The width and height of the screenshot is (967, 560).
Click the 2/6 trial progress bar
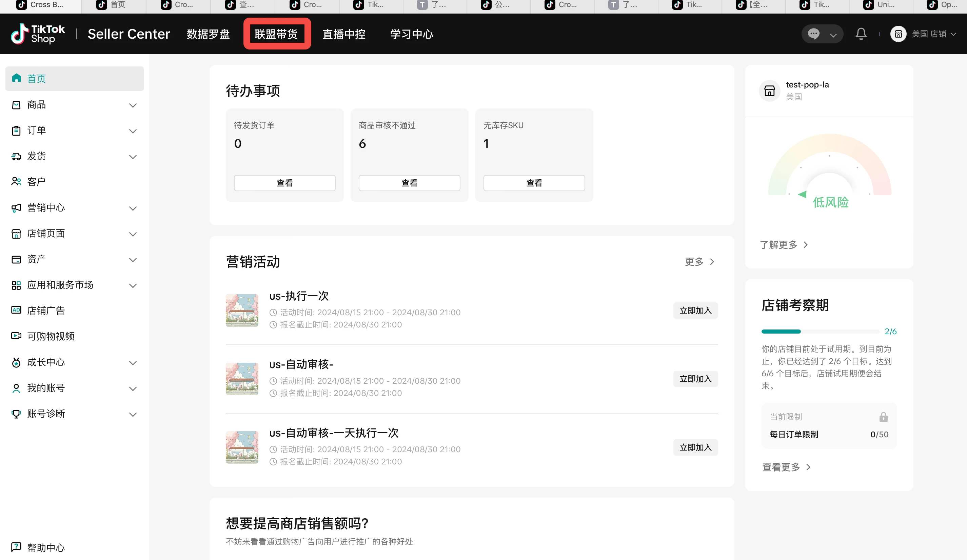(x=820, y=331)
